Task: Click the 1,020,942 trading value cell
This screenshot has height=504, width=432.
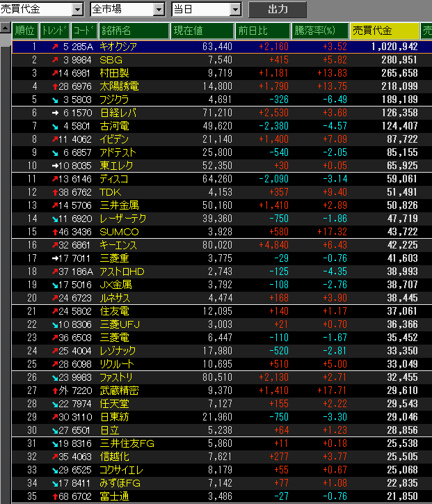Action: [394, 47]
